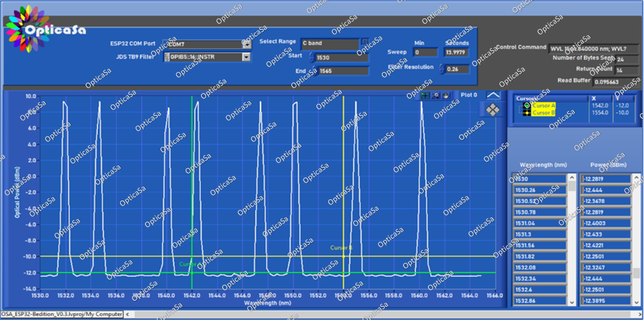Screen dimensions: 644x320
Task: Click the wavelength cell 1532.86
Action: pos(539,301)
